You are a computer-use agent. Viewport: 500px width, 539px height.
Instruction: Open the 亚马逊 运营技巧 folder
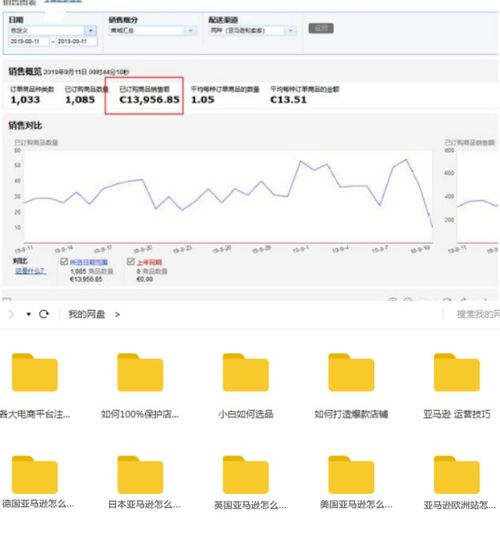coord(457,373)
